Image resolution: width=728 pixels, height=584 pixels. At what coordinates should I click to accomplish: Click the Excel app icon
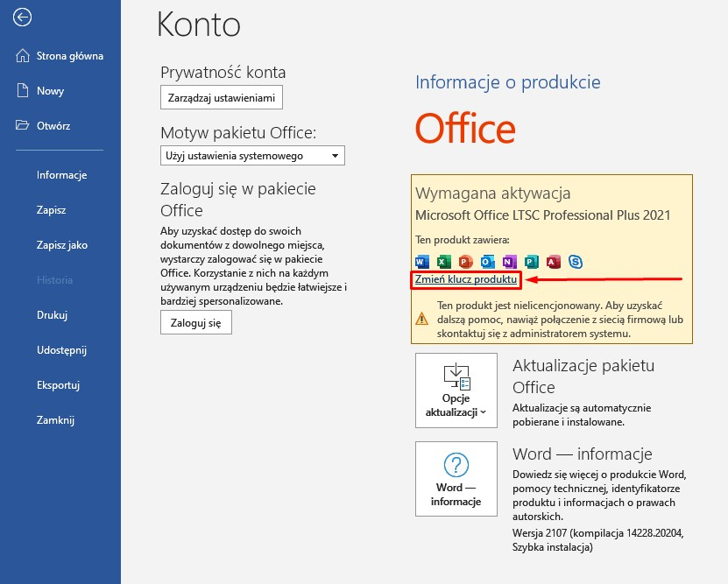tap(444, 262)
